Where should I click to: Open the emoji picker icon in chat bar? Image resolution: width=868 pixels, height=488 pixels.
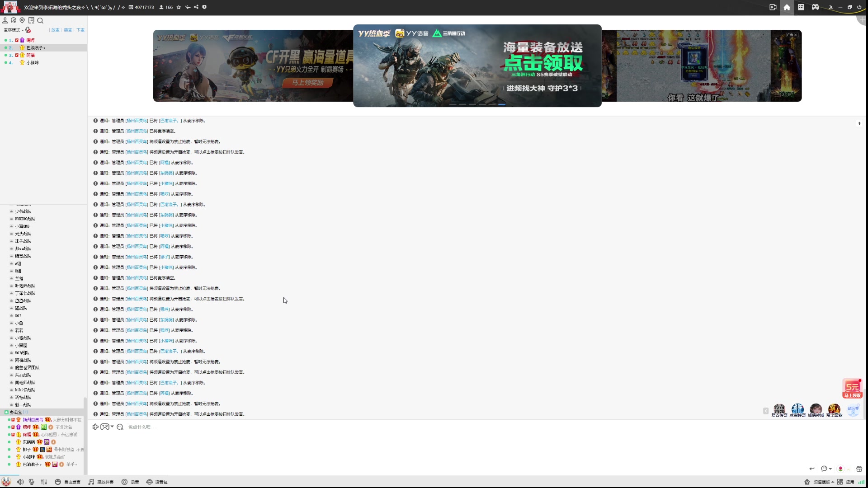(120, 427)
